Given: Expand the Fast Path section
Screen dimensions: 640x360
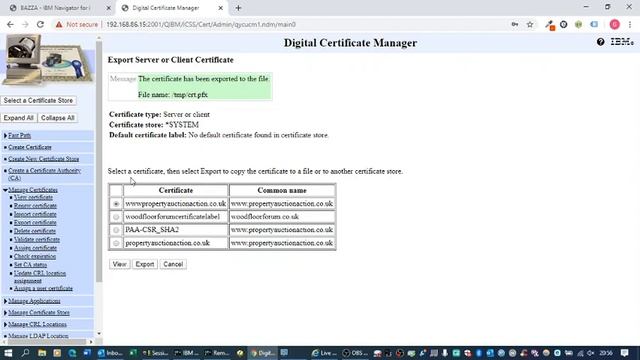Looking at the screenshot, I should click(6, 136).
